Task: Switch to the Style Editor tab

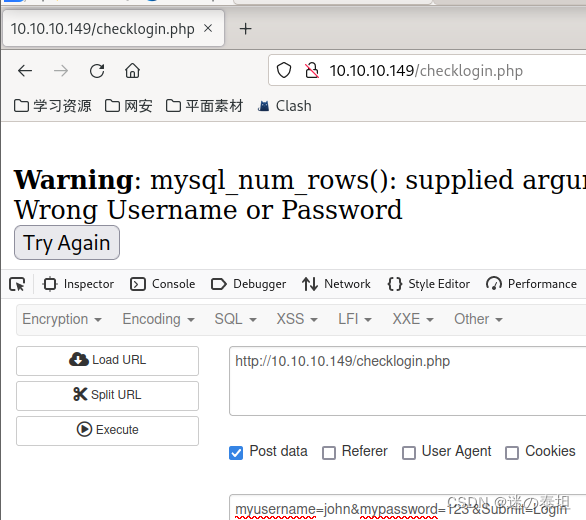Action: (429, 284)
